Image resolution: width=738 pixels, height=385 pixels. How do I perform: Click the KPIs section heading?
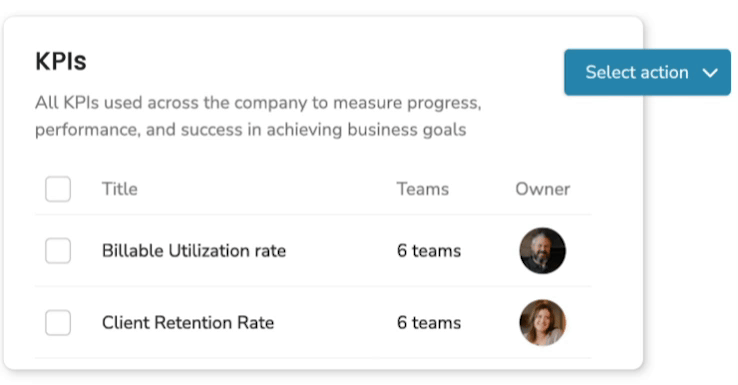[x=61, y=61]
